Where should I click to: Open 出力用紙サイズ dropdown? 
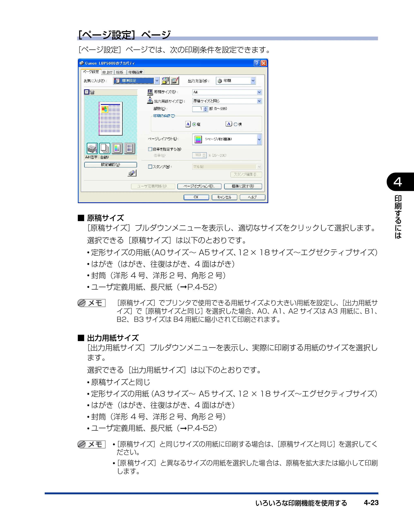227,101
